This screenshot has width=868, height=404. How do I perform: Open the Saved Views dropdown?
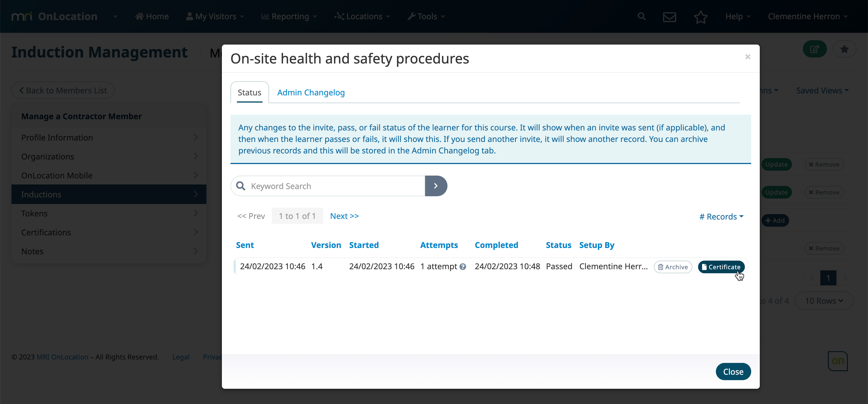(822, 91)
